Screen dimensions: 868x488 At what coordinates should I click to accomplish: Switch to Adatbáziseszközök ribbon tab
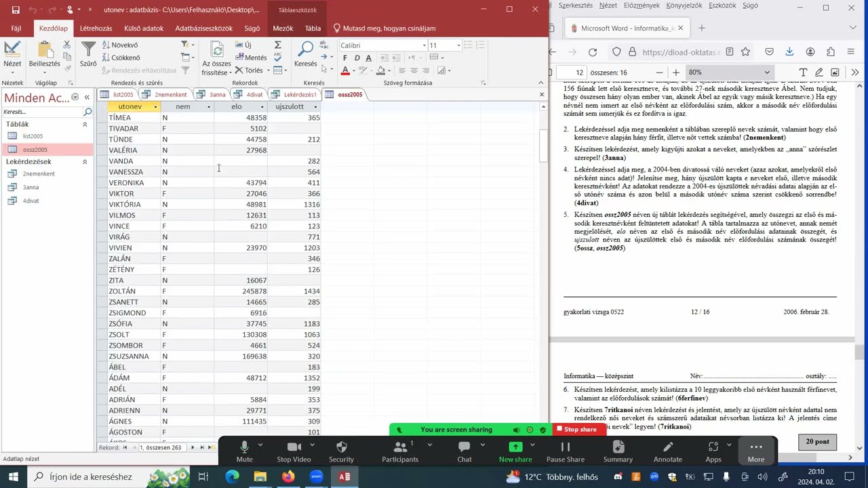coord(204,28)
